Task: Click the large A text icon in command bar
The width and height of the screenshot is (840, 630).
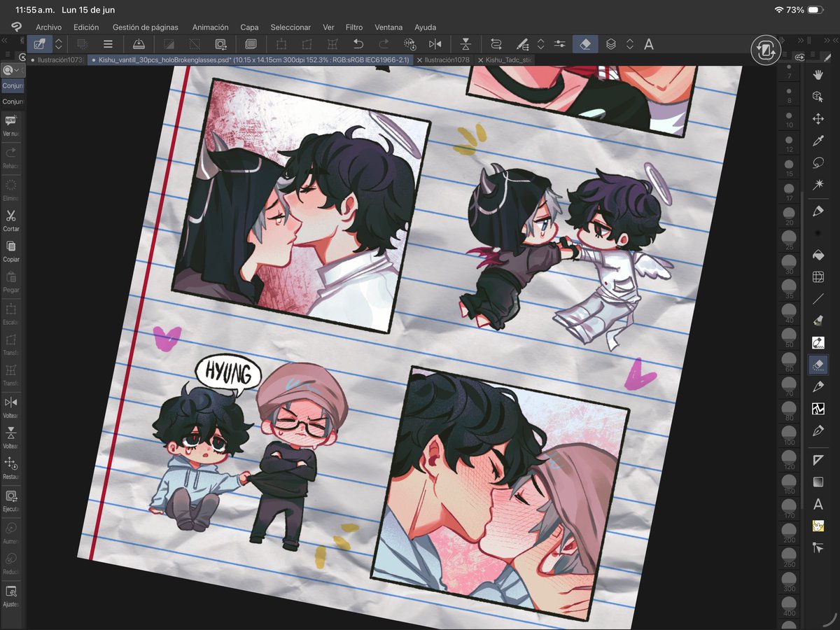Action: (649, 44)
